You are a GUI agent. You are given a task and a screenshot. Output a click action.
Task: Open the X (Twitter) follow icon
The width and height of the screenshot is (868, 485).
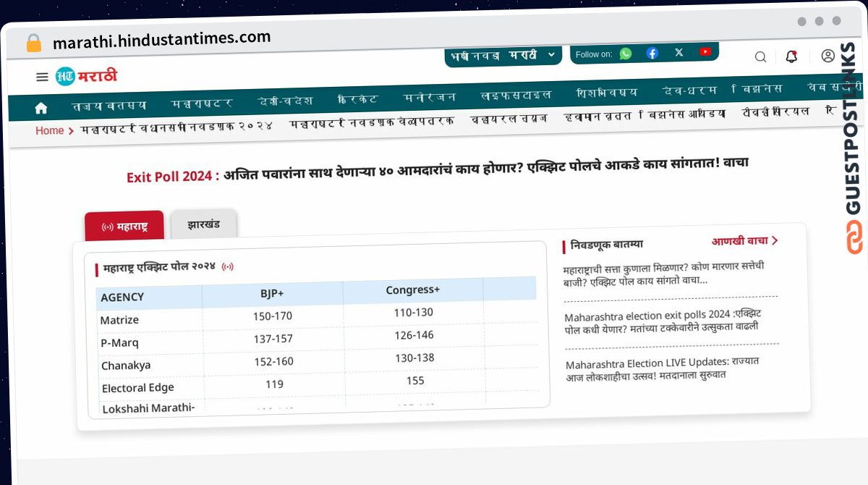(678, 52)
